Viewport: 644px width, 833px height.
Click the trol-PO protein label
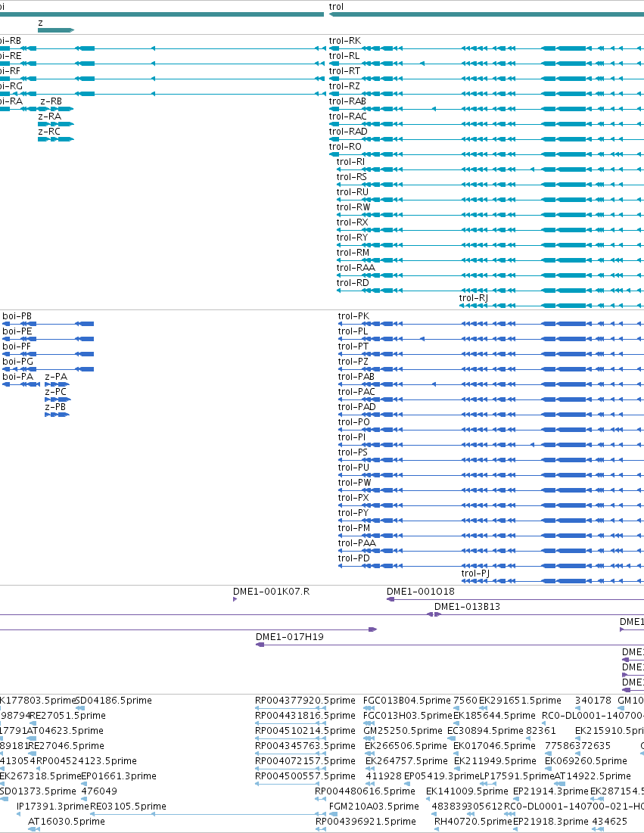tap(354, 422)
